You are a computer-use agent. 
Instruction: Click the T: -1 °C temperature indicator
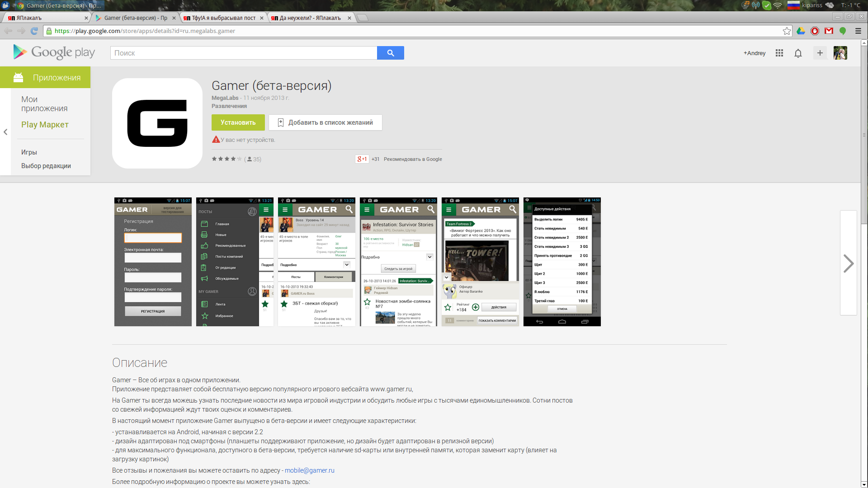tap(850, 5)
